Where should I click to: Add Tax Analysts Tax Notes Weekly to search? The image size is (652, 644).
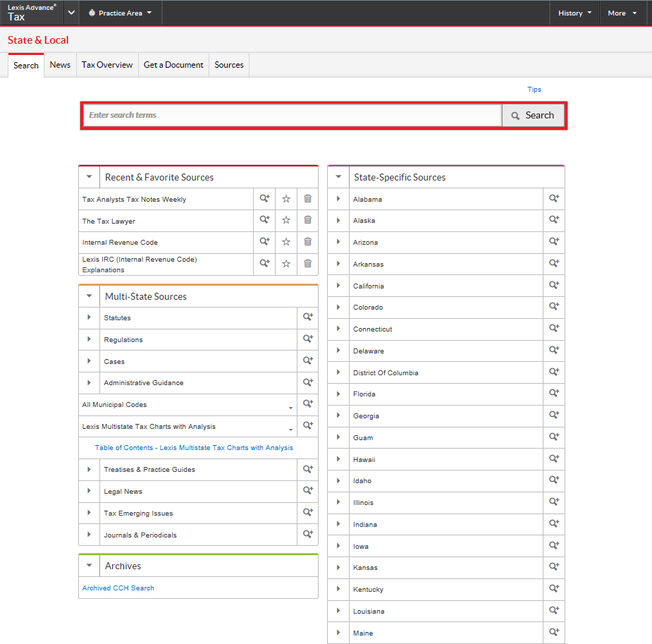264,198
